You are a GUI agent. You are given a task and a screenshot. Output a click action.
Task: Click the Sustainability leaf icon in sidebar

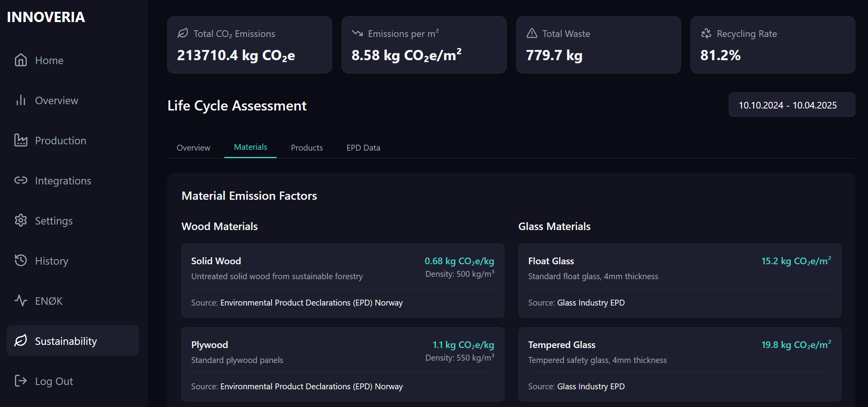21,341
